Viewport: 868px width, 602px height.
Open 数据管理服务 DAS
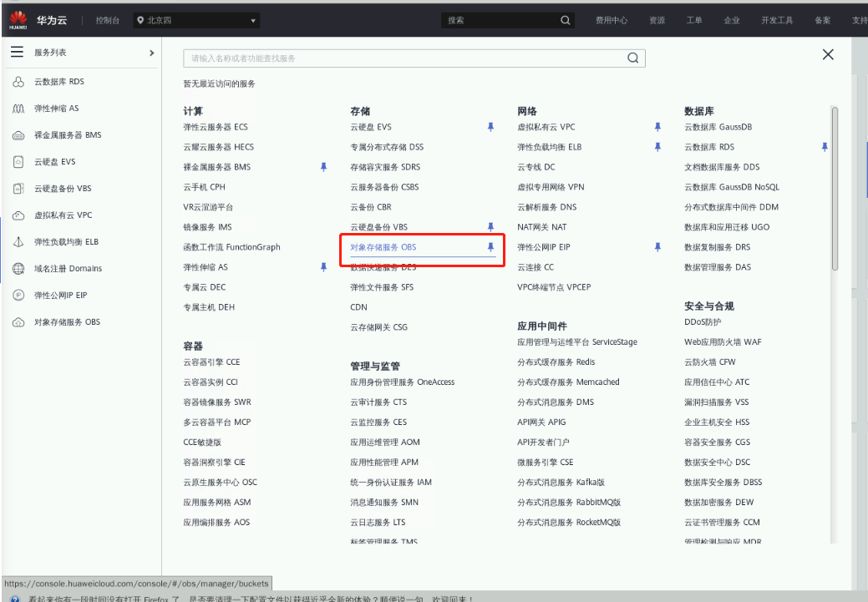click(718, 266)
